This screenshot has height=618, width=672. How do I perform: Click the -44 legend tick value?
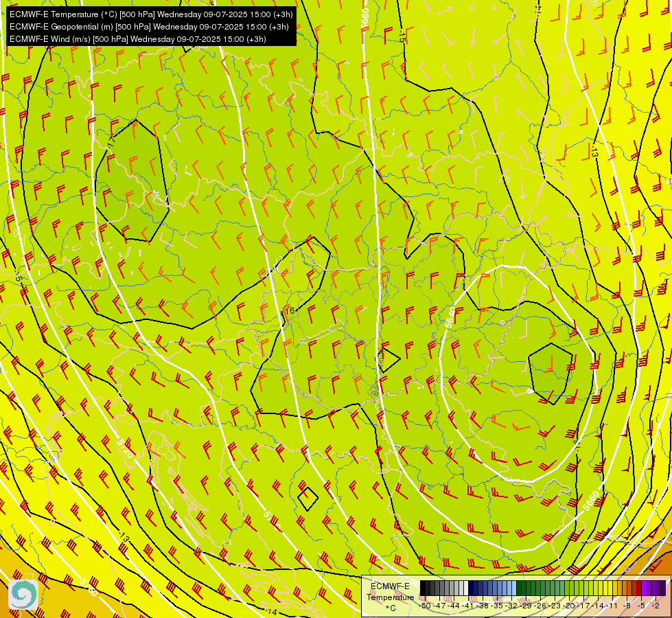454,606
